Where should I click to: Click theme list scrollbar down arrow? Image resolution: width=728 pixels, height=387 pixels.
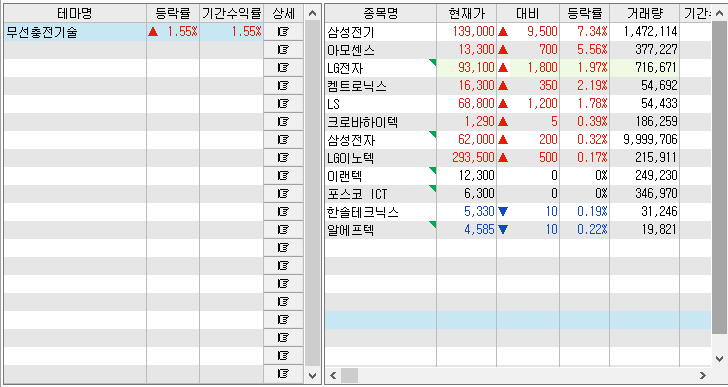pos(312,375)
